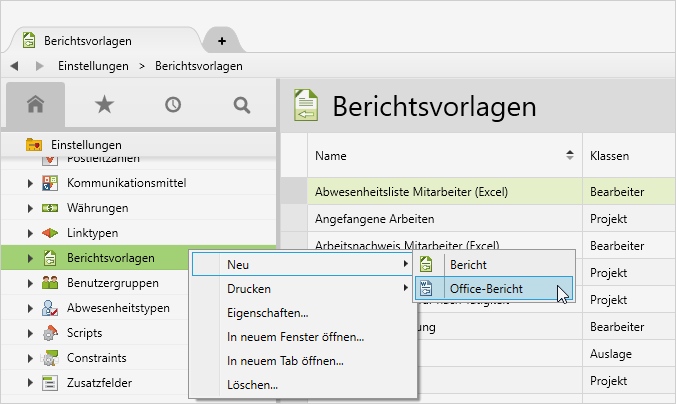
Task: Click the Linktypen arrows icon
Action: [x=50, y=233]
